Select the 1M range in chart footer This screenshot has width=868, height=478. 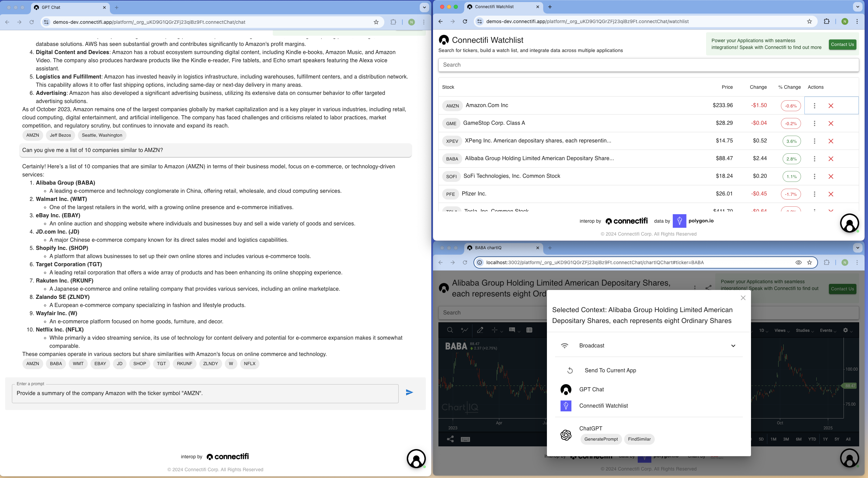(x=773, y=439)
